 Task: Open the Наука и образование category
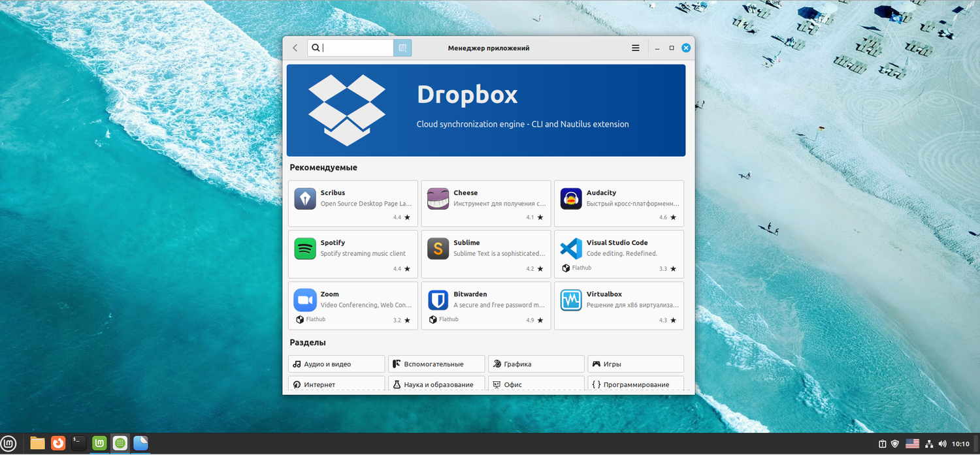pyautogui.click(x=436, y=384)
